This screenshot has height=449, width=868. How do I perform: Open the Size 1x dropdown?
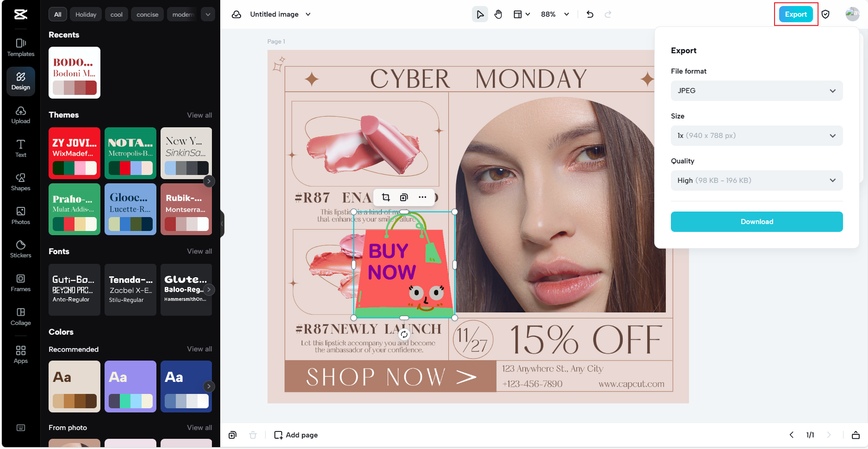point(756,136)
